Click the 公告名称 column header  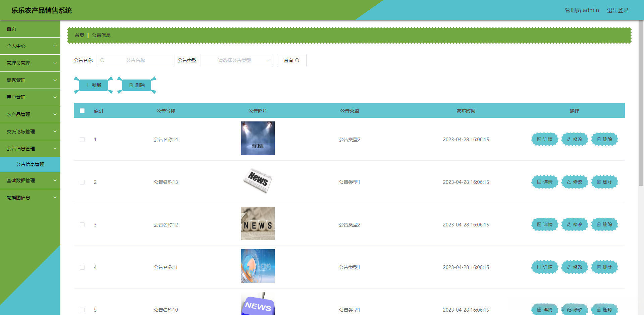(x=166, y=111)
